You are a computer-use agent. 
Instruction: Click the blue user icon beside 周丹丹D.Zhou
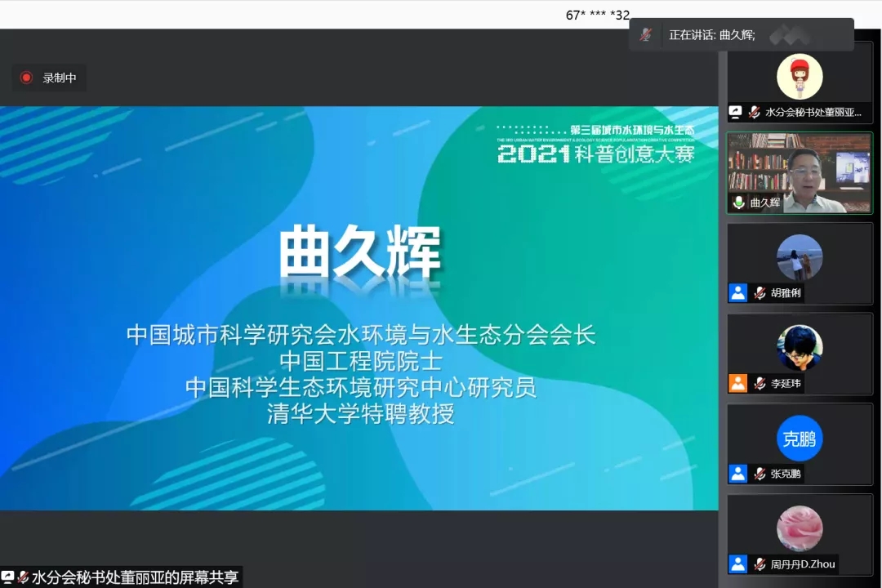(x=737, y=563)
